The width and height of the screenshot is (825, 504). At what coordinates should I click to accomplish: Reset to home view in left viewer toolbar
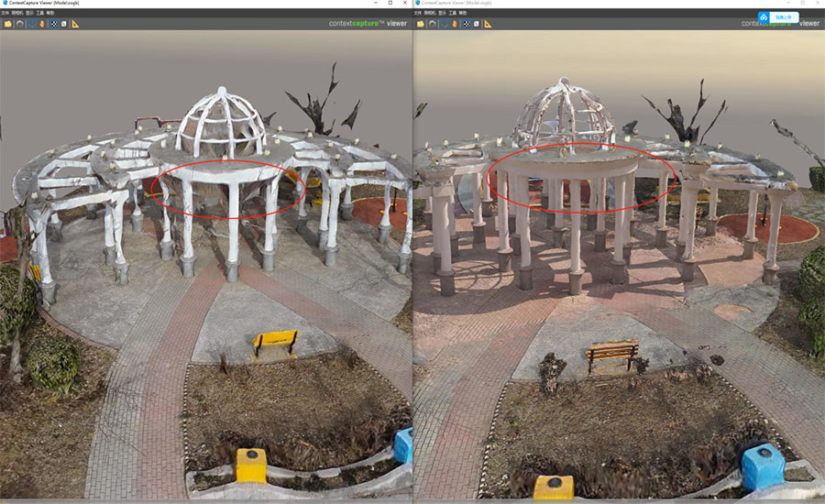18,24
